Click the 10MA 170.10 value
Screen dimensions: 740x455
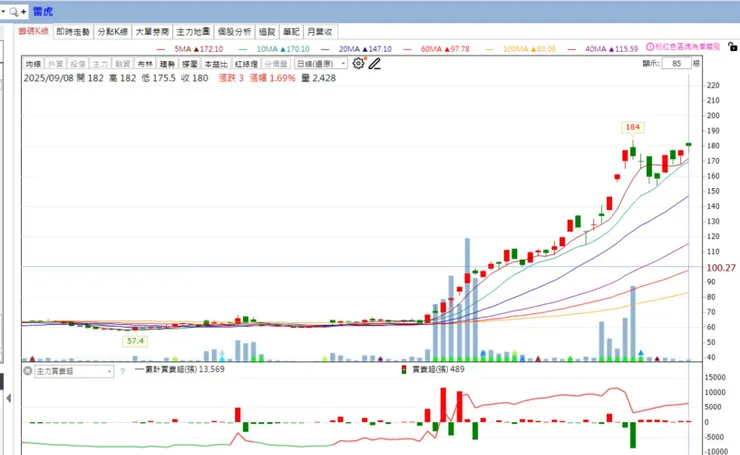coord(283,49)
